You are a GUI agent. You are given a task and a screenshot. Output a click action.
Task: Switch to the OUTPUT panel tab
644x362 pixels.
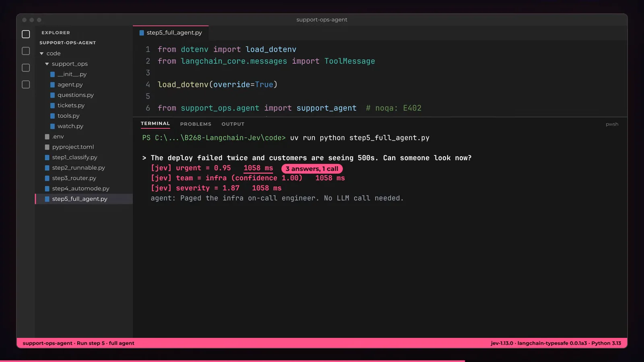[233, 124]
